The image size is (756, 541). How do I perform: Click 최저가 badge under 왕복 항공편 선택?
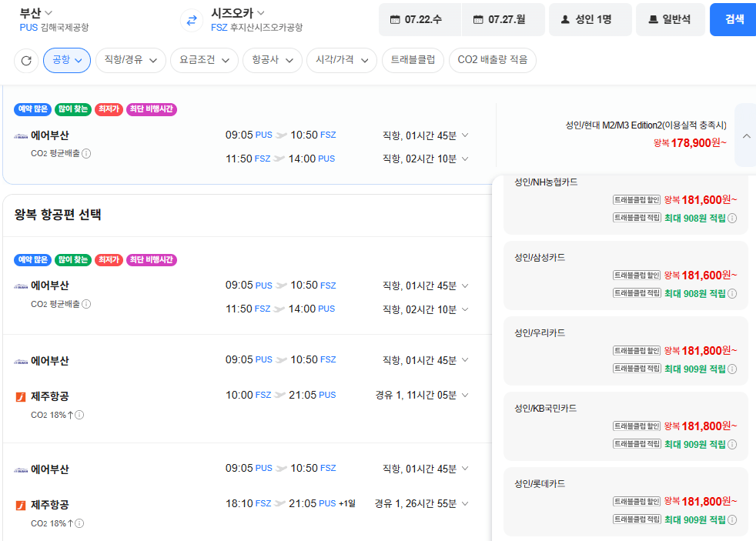click(x=109, y=260)
